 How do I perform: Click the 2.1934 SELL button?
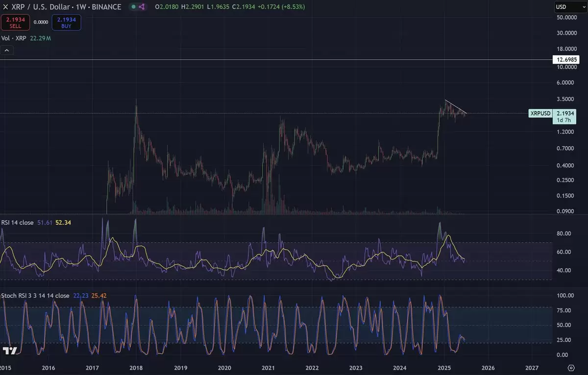tap(16, 22)
